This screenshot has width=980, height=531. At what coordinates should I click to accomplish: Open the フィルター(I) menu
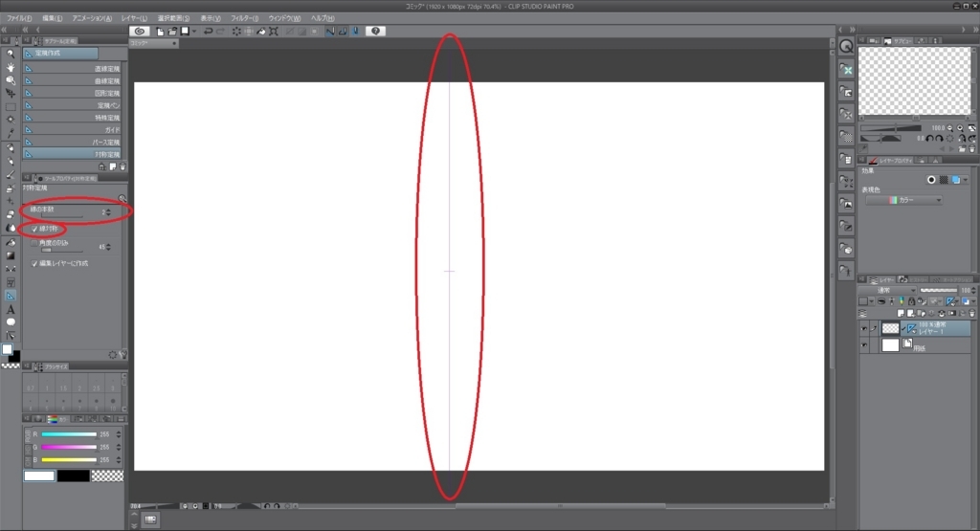(x=244, y=19)
